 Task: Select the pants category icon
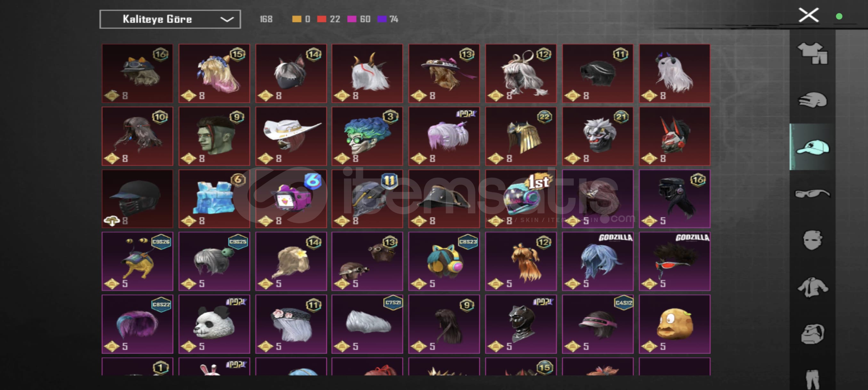(x=812, y=379)
